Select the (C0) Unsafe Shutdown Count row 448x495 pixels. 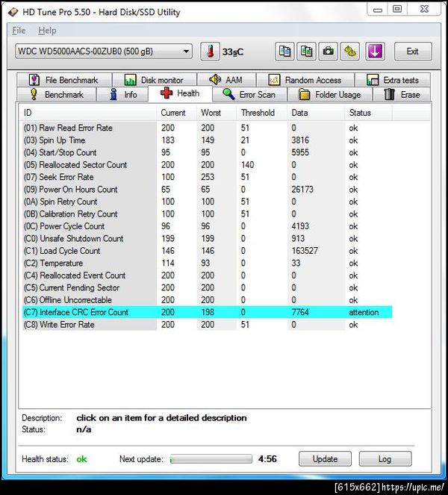tap(208, 239)
